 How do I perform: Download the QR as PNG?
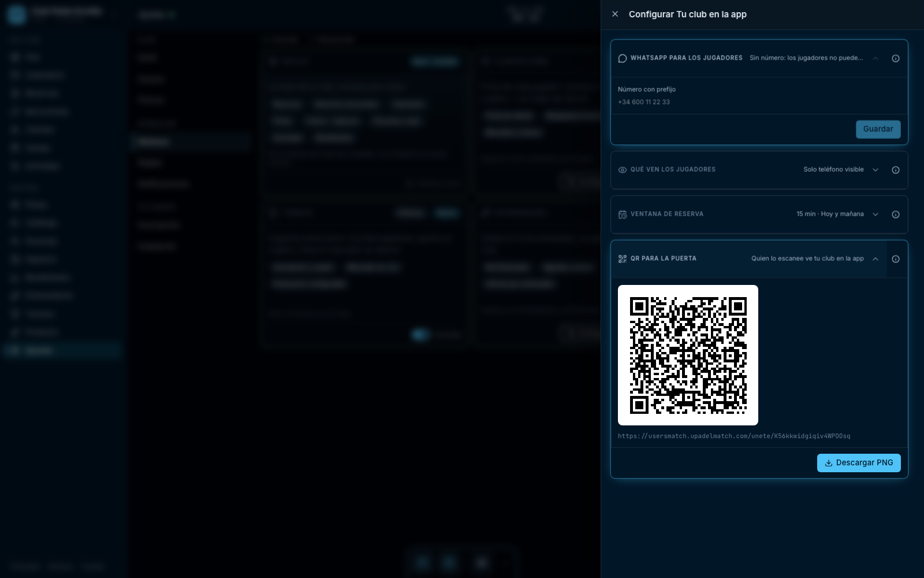(859, 463)
